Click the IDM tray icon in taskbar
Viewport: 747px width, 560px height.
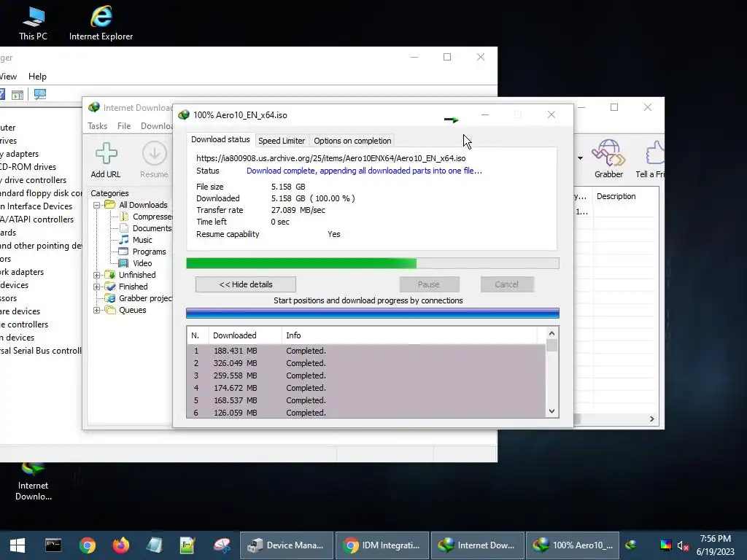click(x=631, y=545)
